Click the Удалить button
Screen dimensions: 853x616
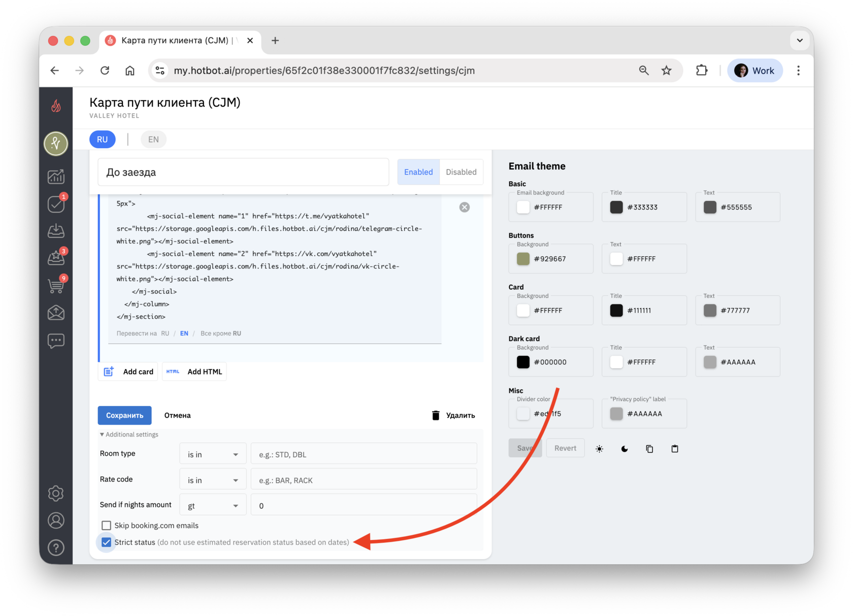[x=453, y=415]
